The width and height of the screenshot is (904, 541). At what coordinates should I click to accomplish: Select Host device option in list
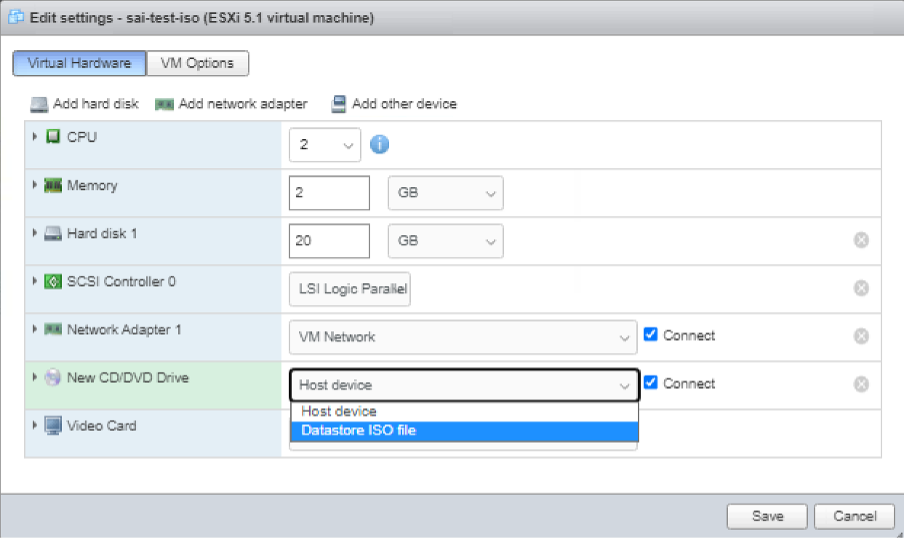(x=464, y=411)
